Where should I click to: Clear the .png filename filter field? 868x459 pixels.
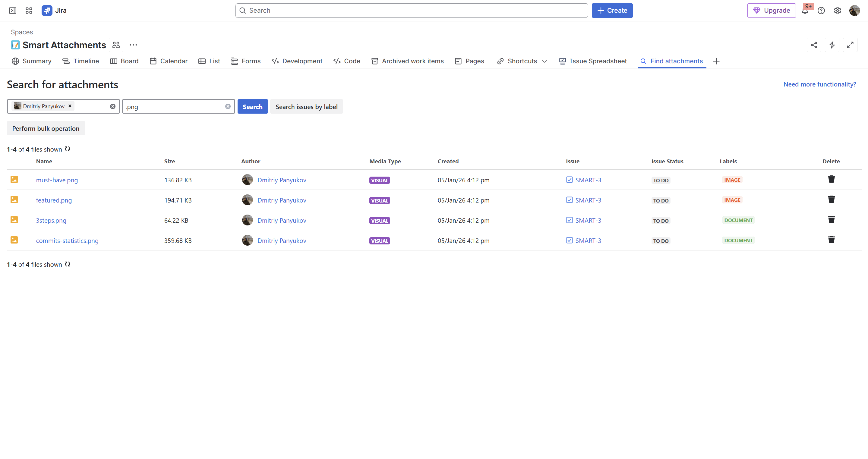click(x=228, y=106)
